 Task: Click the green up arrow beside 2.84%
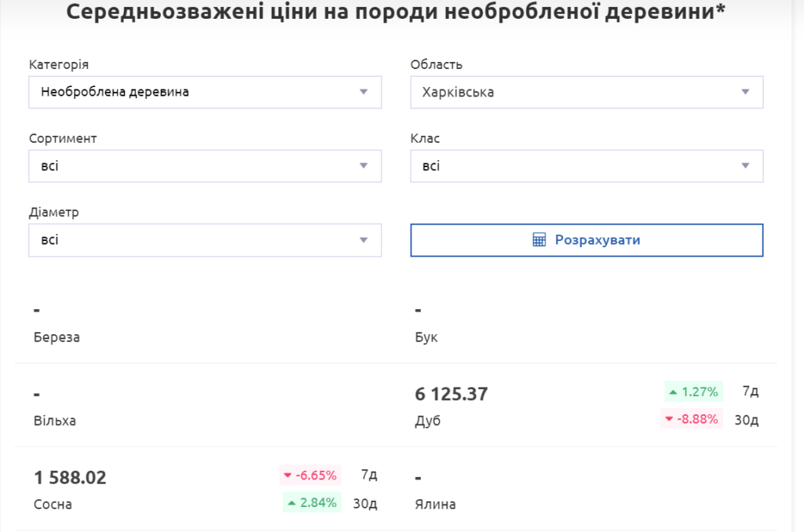point(291,502)
